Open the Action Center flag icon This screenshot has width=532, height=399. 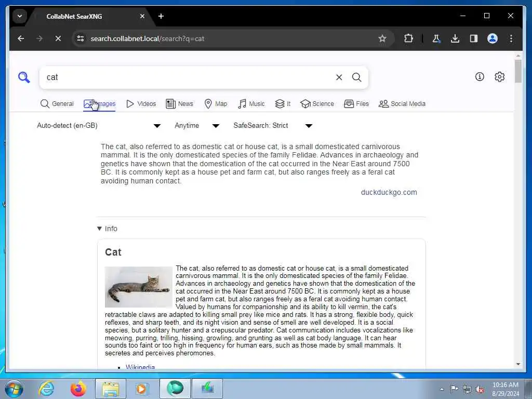pyautogui.click(x=454, y=389)
